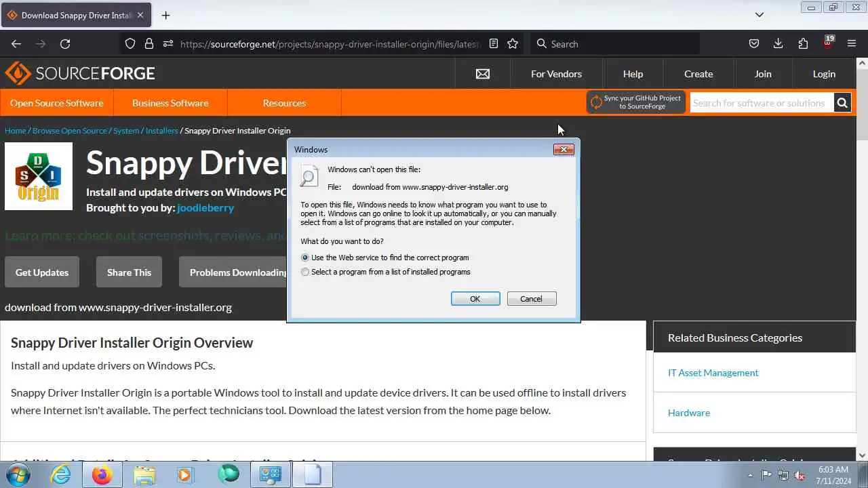
Task: Click Open Source Software nav item
Action: pos(57,103)
